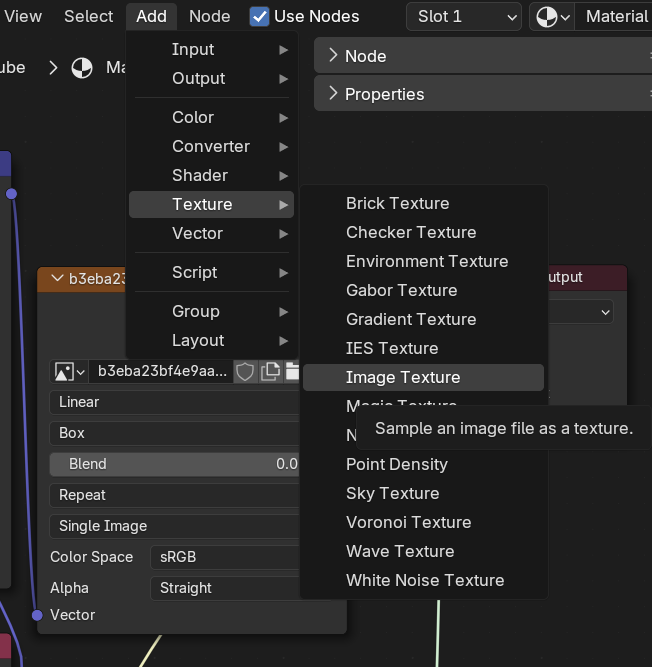Image resolution: width=652 pixels, height=667 pixels.
Task: Click the Vector input socket
Action: pos(37,615)
